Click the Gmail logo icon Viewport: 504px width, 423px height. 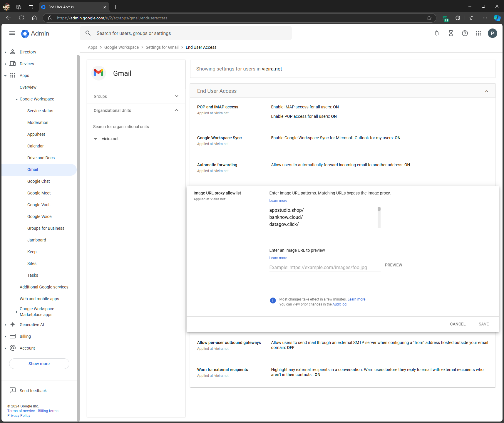tap(98, 73)
